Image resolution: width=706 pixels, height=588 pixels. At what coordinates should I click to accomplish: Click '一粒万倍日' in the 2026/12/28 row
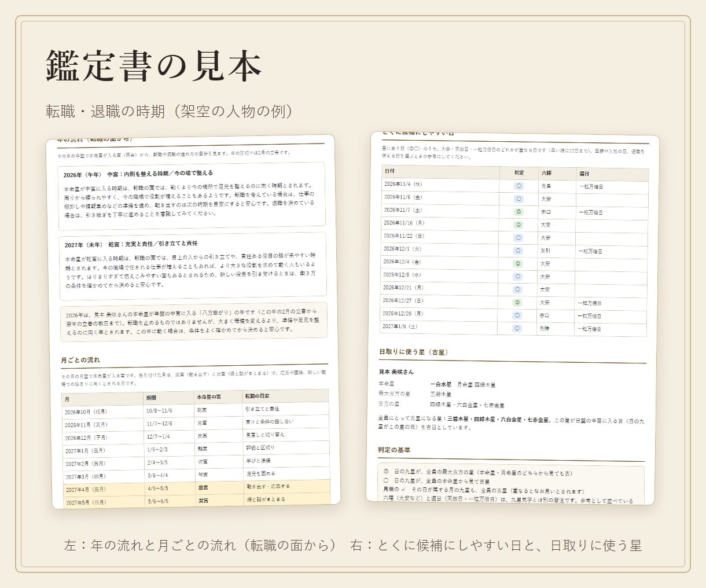590,316
